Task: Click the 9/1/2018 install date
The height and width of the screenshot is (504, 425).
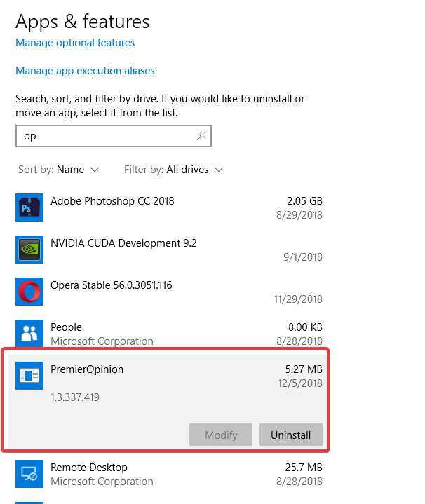Action: pyautogui.click(x=303, y=257)
